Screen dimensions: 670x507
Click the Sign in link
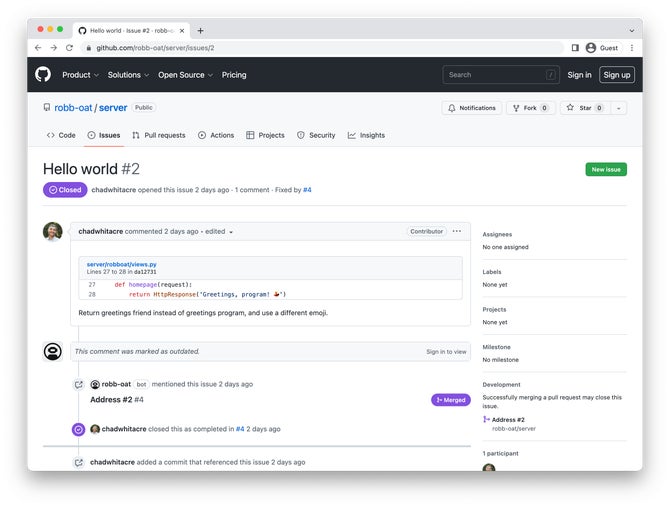tap(579, 75)
